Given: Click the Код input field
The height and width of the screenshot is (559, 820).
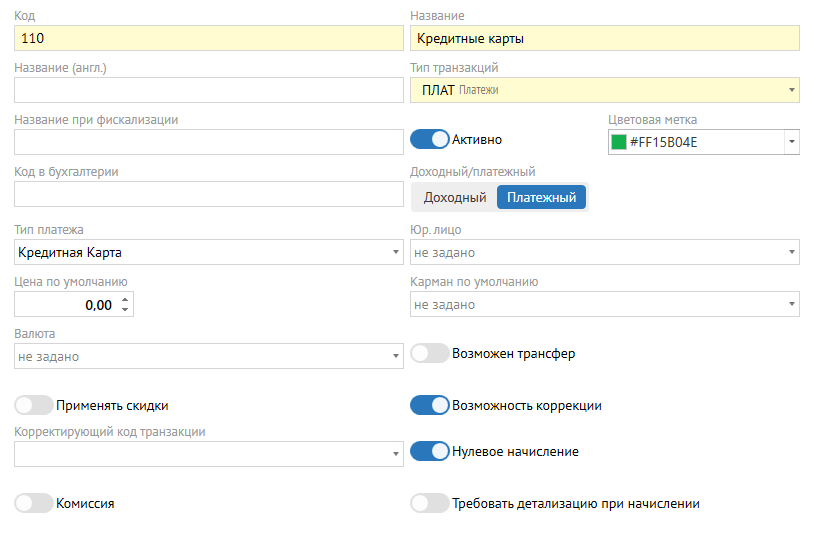Looking at the screenshot, I should pos(208,38).
